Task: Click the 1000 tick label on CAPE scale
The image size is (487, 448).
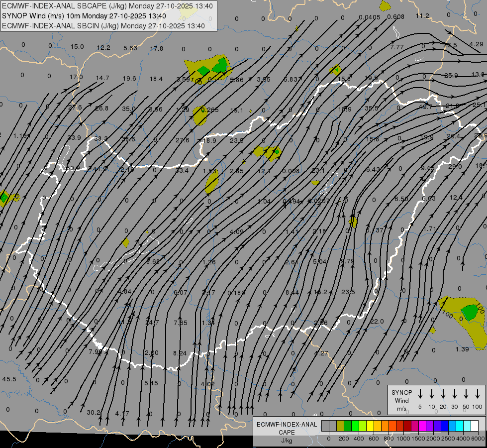Action: [x=403, y=439]
